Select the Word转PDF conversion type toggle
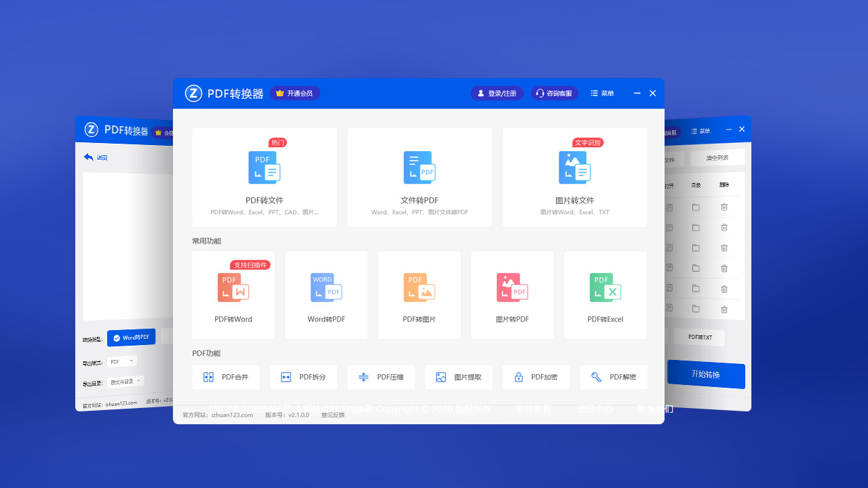Image resolution: width=868 pixels, height=488 pixels. (x=131, y=337)
